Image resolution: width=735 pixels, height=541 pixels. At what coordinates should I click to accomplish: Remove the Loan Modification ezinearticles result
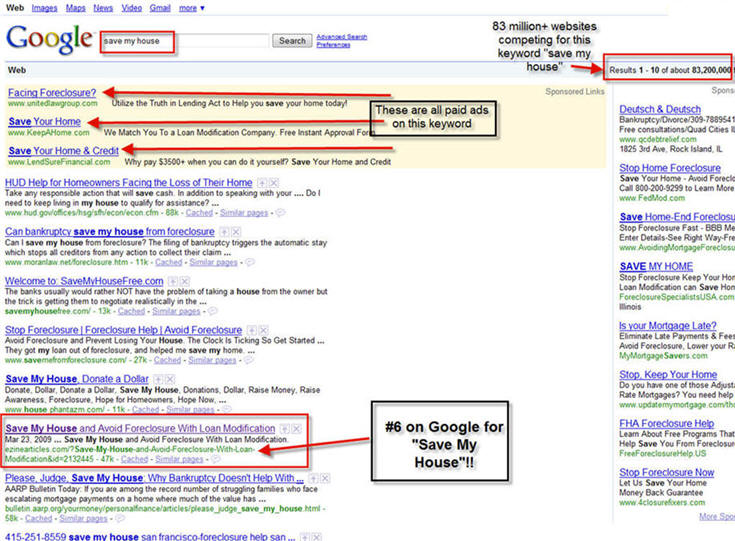pyautogui.click(x=297, y=428)
